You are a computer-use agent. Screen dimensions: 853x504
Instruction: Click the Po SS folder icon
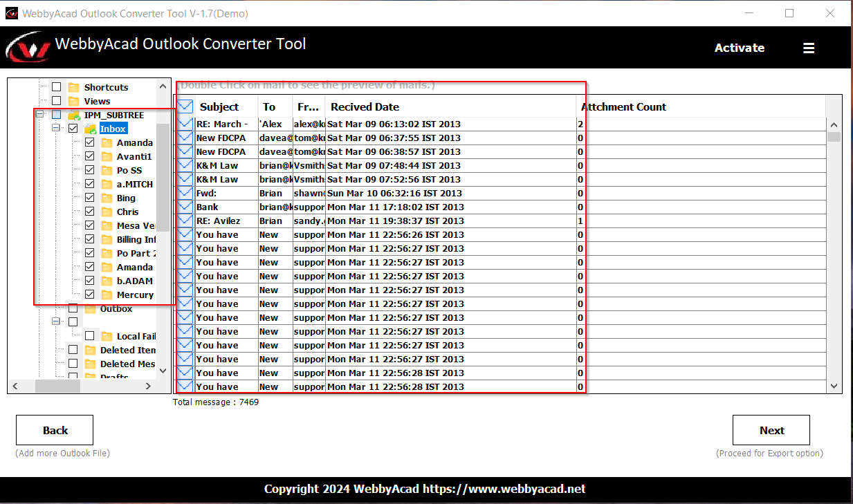(107, 170)
